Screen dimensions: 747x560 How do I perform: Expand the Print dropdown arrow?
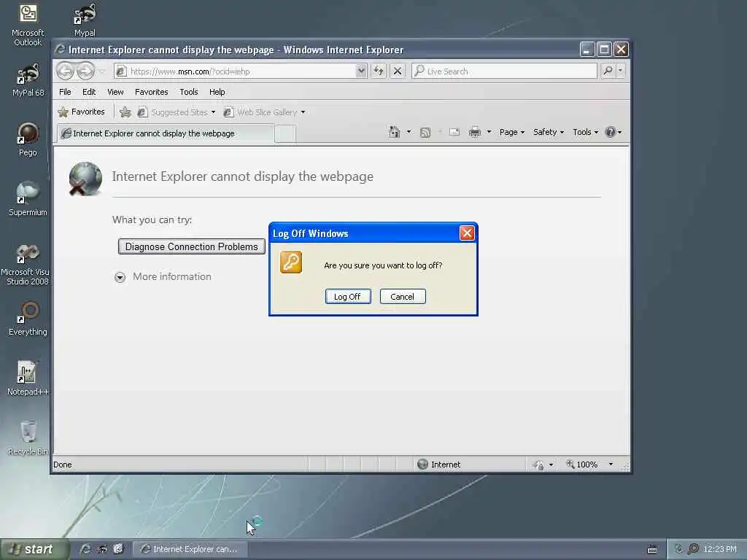point(489,132)
